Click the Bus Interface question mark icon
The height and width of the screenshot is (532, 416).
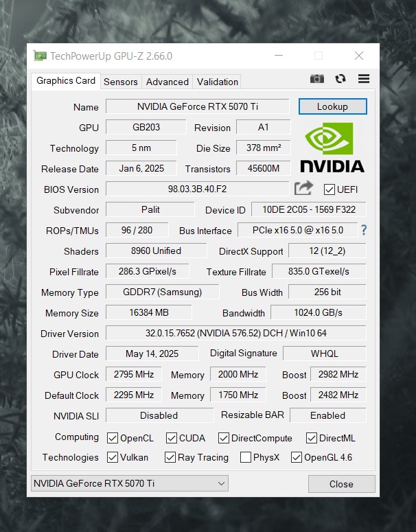tap(364, 230)
